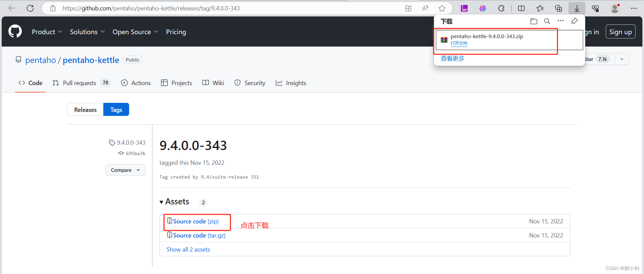644x274 pixels.
Task: Select the Tags toggle button
Action: click(116, 110)
